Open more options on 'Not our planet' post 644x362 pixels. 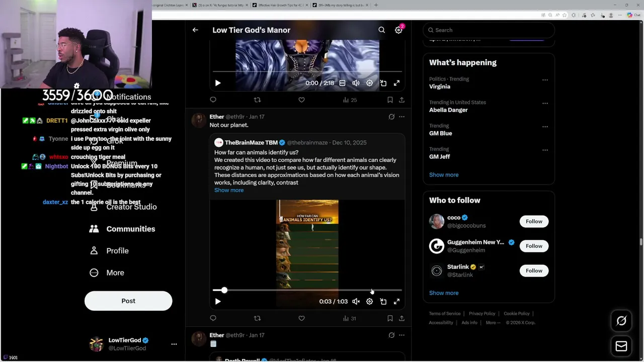401,117
